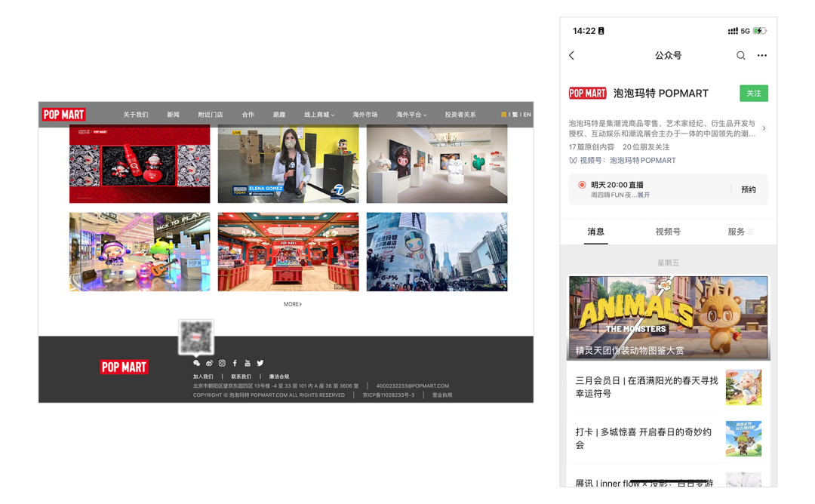Switch to the 消息 tab

click(595, 232)
